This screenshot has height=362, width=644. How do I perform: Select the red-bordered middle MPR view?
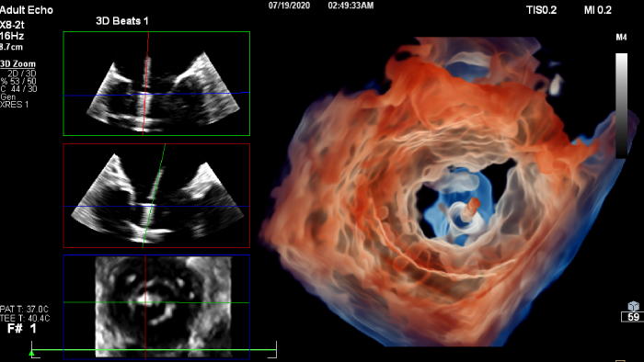click(156, 196)
